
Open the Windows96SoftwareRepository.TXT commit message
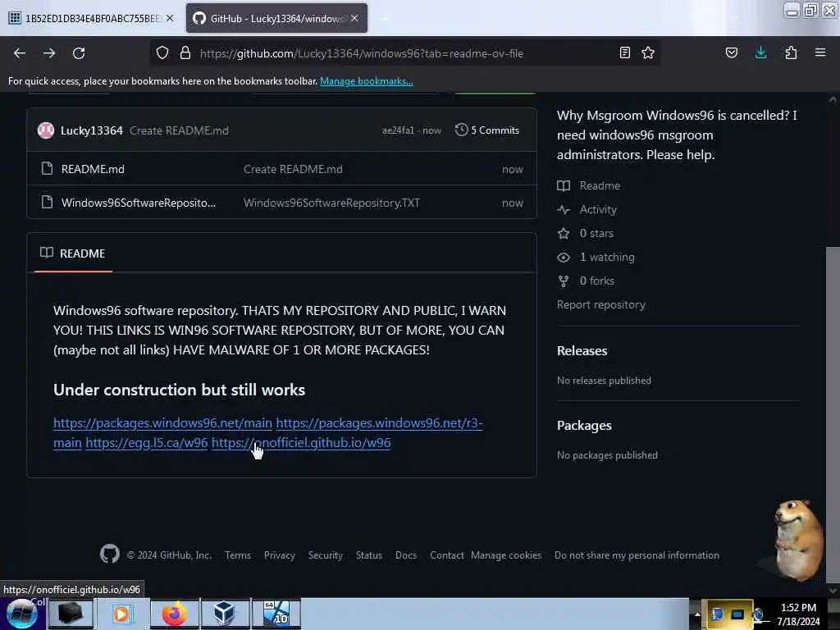click(331, 203)
